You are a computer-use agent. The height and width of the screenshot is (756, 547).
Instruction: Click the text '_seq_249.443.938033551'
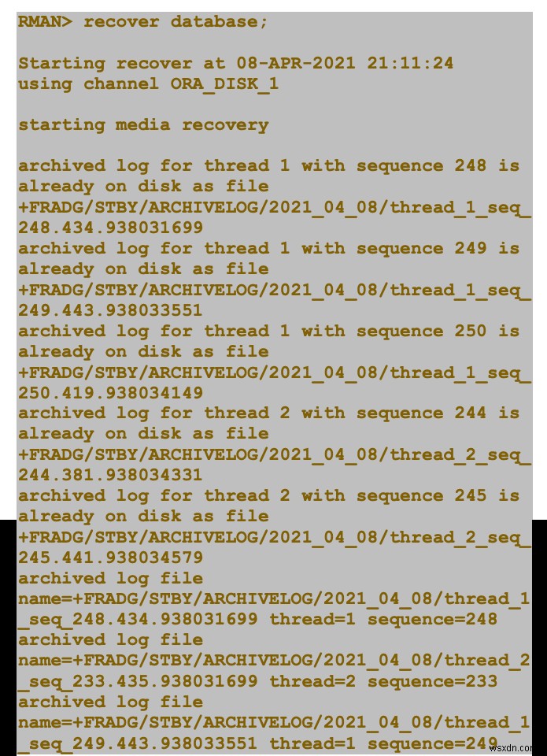click(138, 744)
